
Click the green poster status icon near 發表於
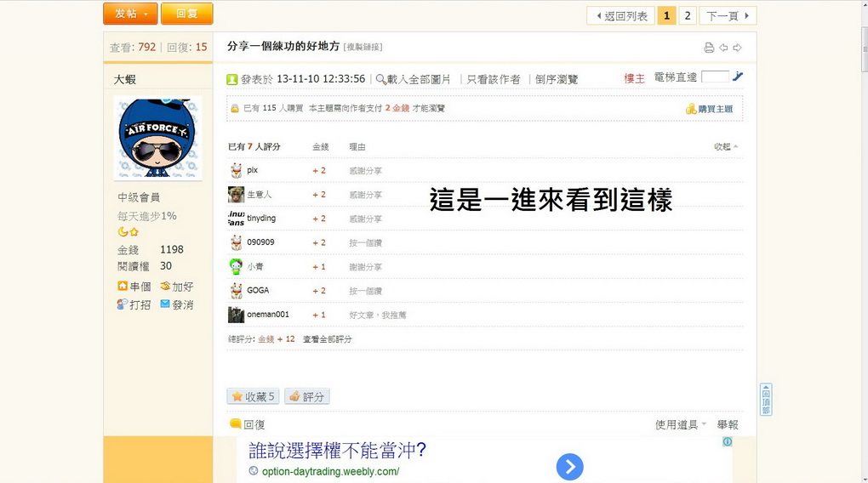pyautogui.click(x=232, y=80)
